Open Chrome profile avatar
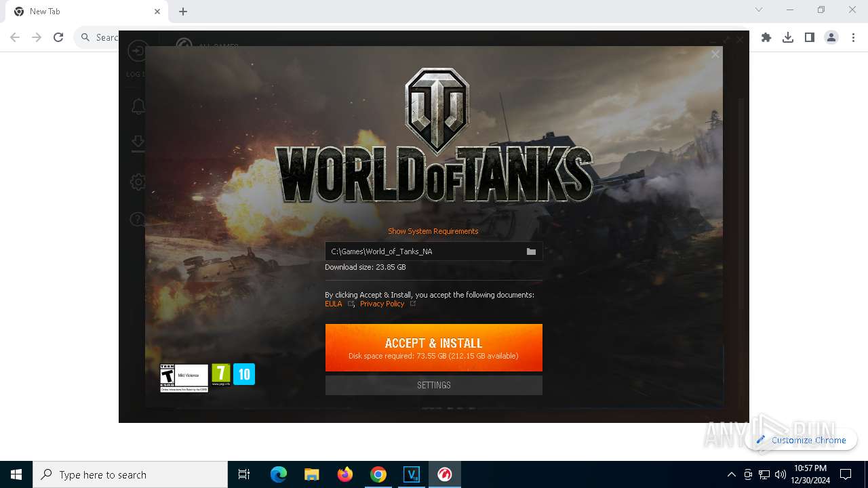The width and height of the screenshot is (868, 488). 831,37
